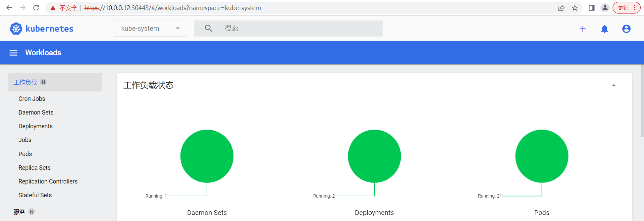644x221 pixels.
Task: Click the green Pods status circle
Action: coord(541,156)
